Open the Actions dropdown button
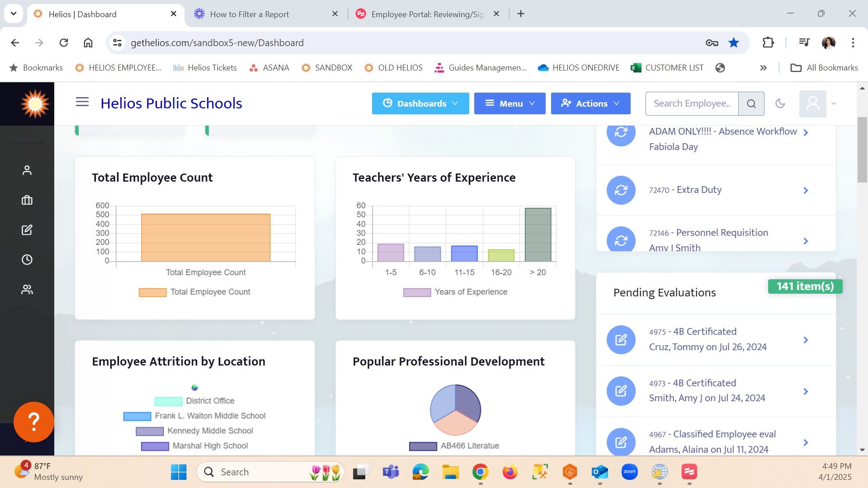Screen dimensions: 868x488 click(x=590, y=103)
